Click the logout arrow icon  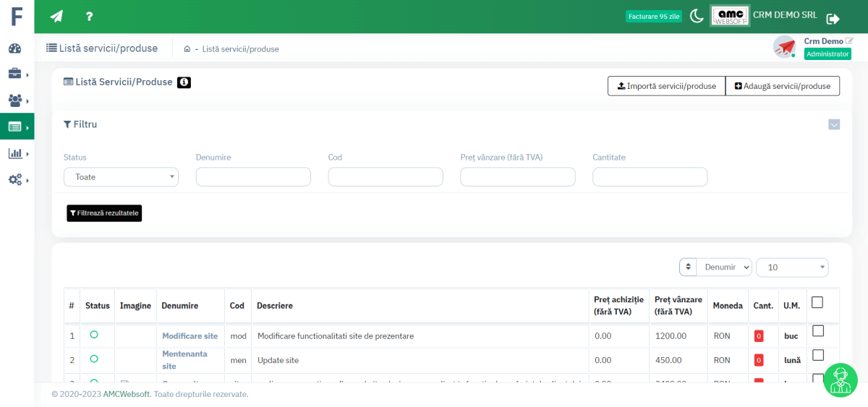[833, 19]
